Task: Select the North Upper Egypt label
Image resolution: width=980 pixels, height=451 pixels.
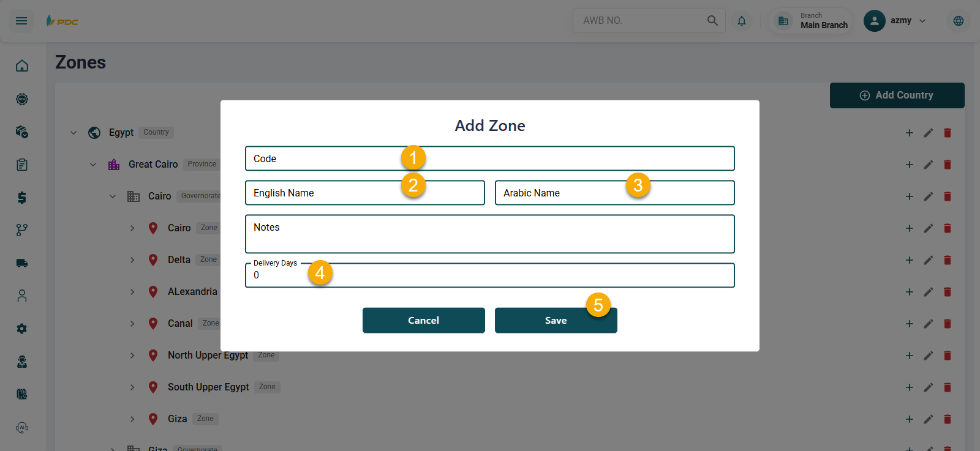Action: [x=208, y=356]
